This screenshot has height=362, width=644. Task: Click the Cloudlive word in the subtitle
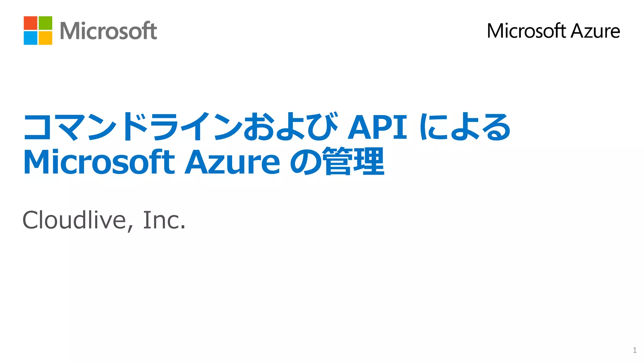point(74,220)
